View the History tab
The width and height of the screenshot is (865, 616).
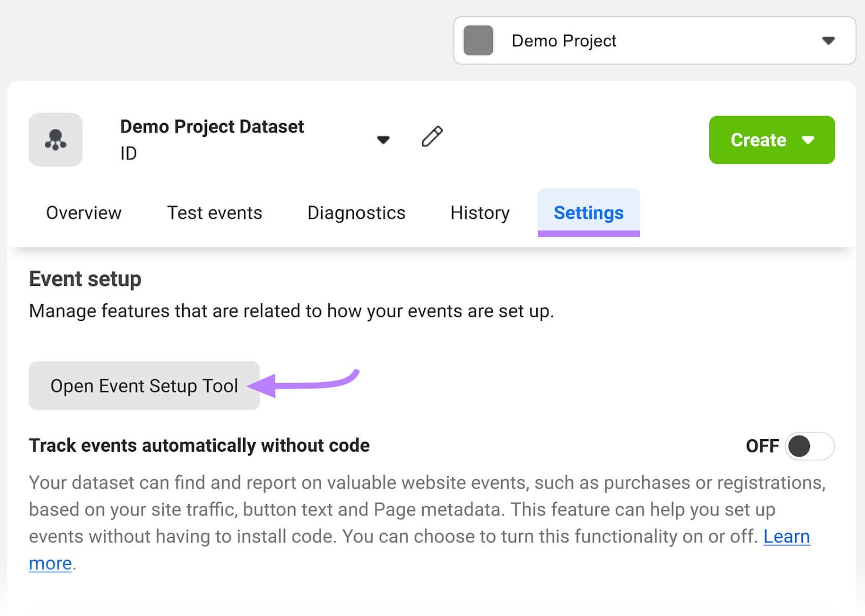[480, 213]
